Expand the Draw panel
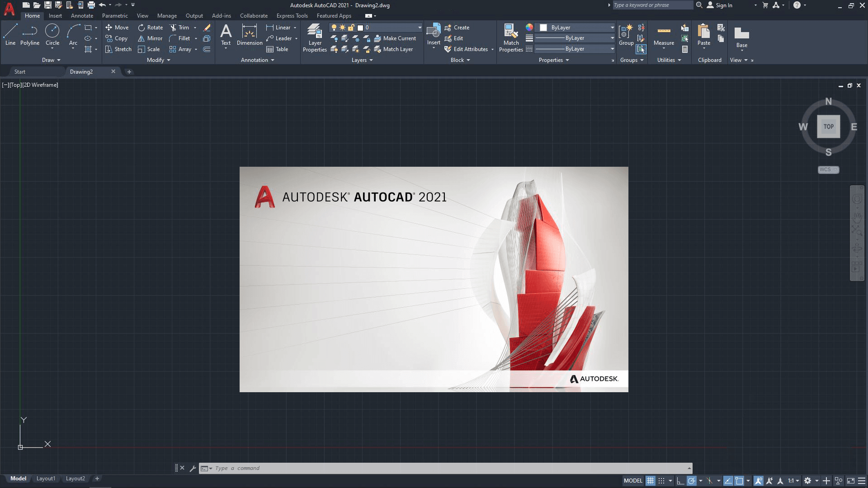 point(51,60)
